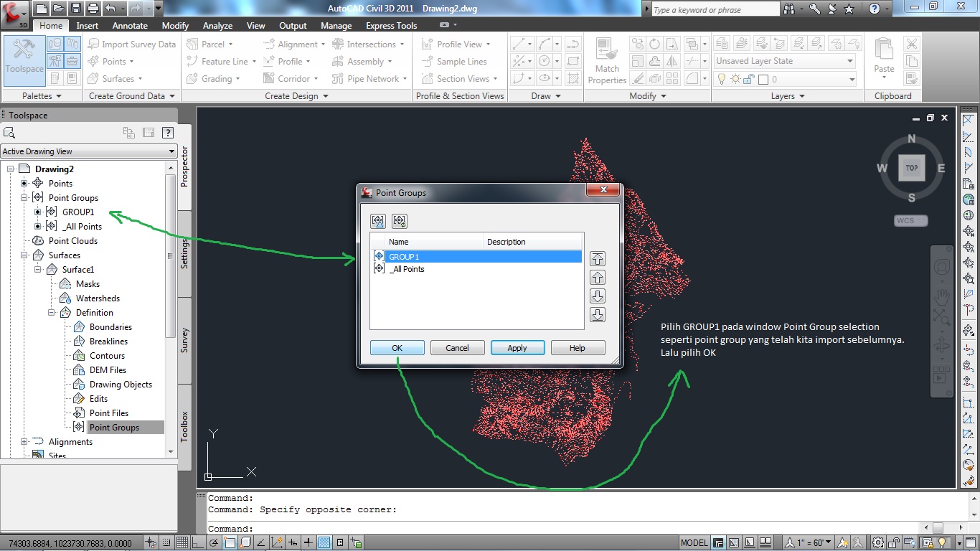Collapse the Surface1 tree node
The height and width of the screenshot is (551, 980).
tap(37, 270)
